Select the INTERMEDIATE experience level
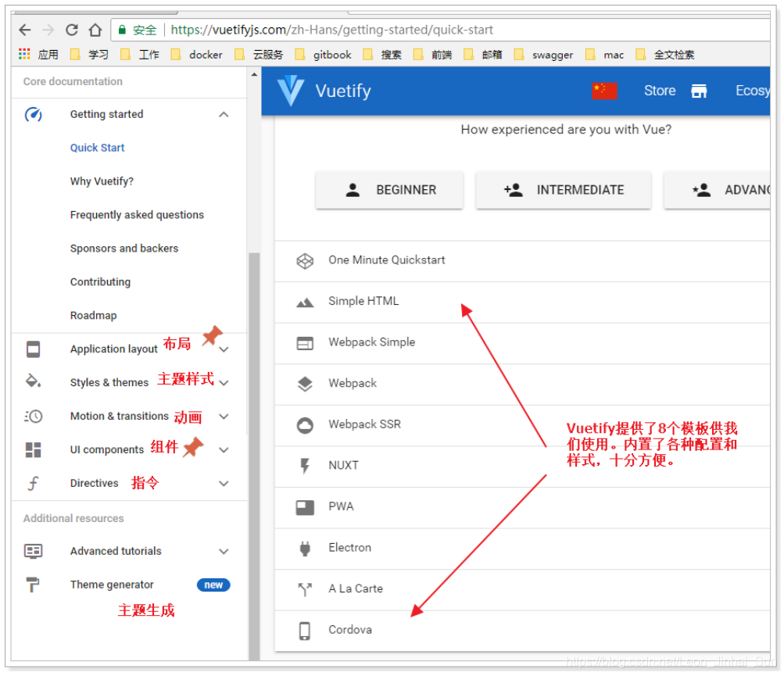 [563, 189]
